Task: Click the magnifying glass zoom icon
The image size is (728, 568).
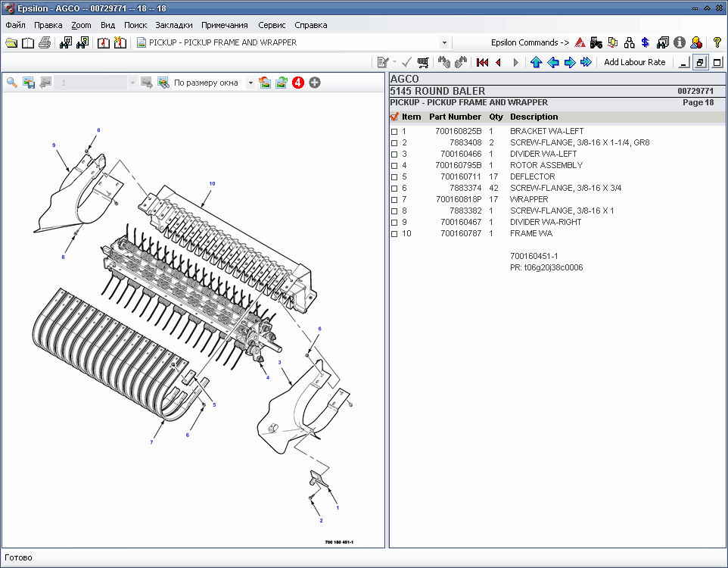Action: 12,83
